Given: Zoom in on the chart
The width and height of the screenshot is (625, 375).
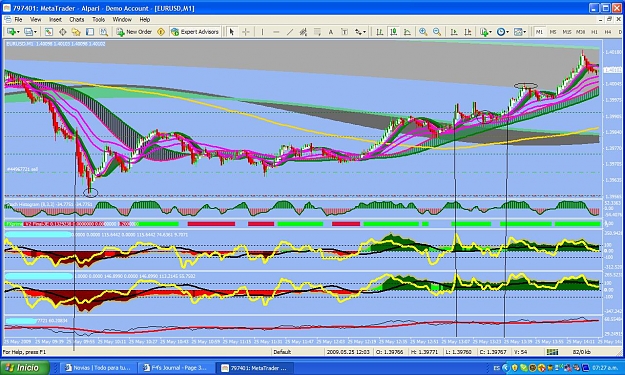Looking at the screenshot, I should click(423, 32).
